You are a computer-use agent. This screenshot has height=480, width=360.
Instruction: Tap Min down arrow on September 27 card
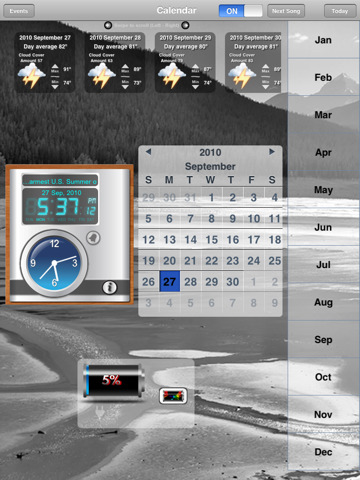pos(55,87)
